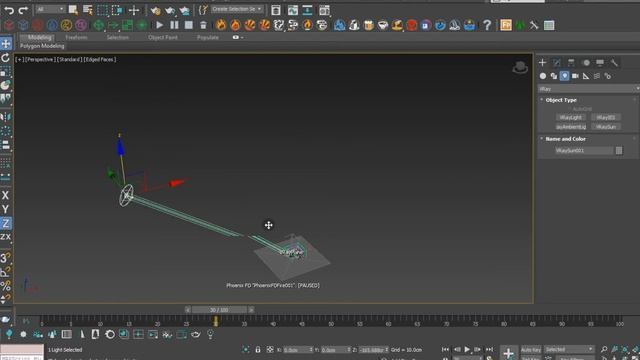Open the viewport Edged Faces shading menu

point(100,60)
